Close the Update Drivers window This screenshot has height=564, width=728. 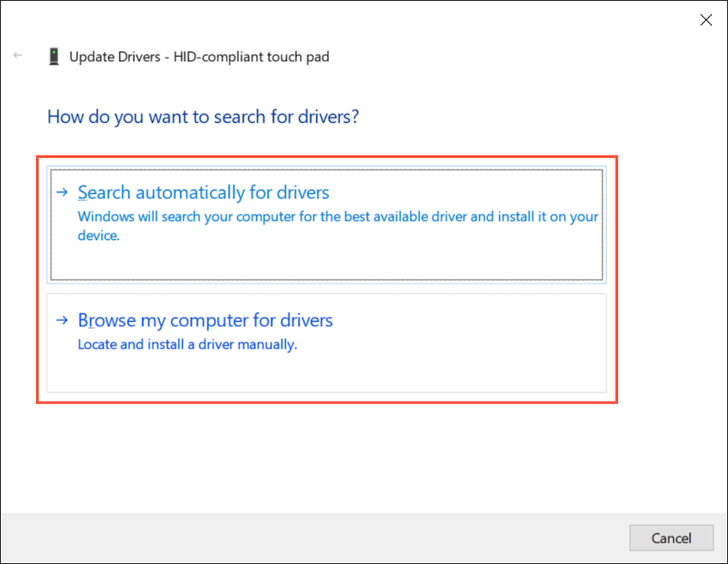point(706,20)
